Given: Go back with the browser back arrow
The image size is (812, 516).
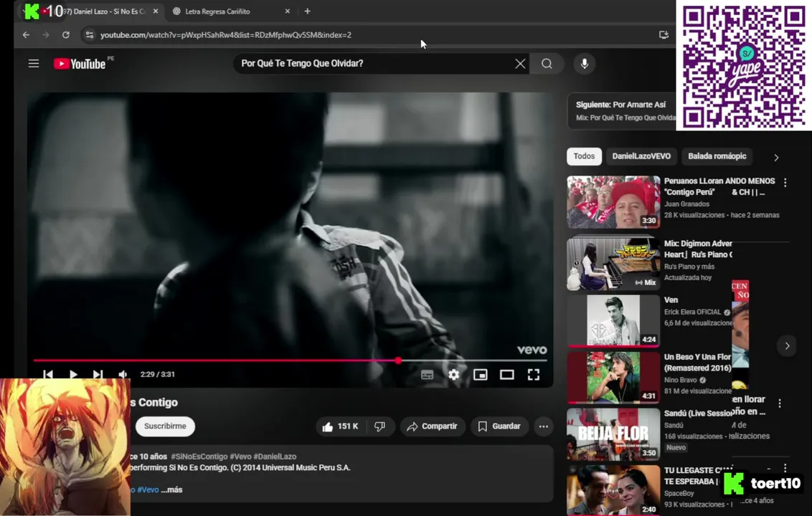Looking at the screenshot, I should click(26, 34).
